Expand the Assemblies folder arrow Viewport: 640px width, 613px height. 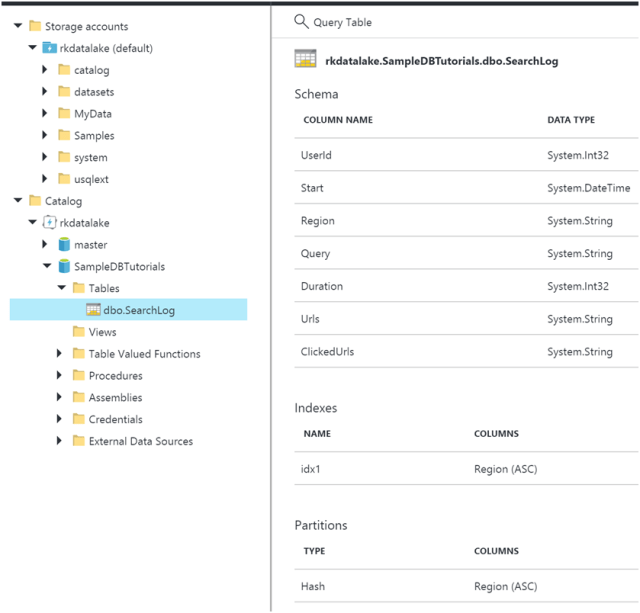(60, 397)
